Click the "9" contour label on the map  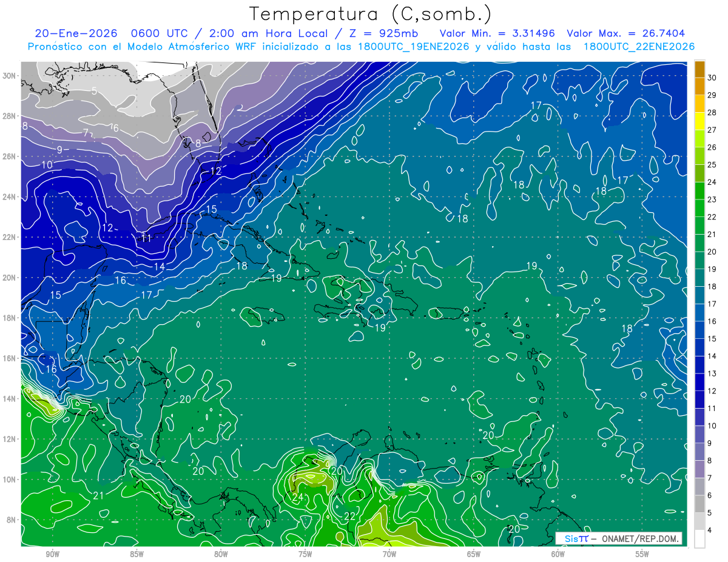pyautogui.click(x=59, y=150)
